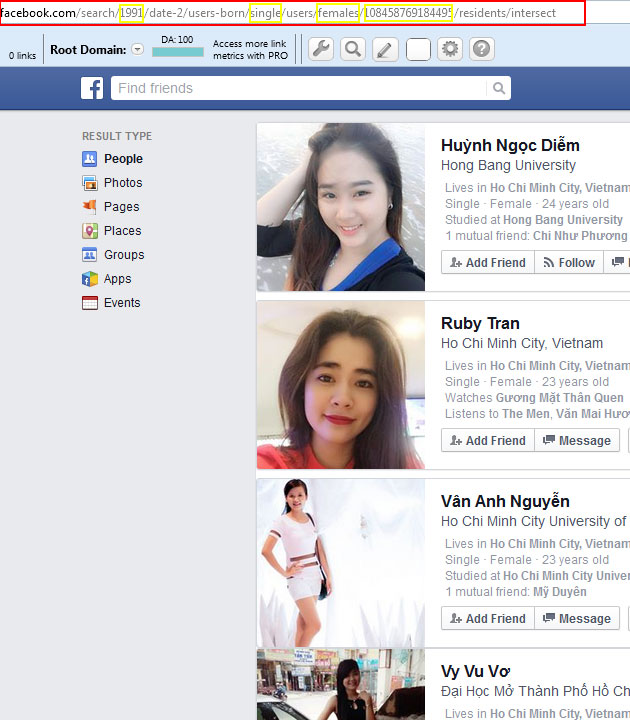Click the pencil highlight icon in MozBar
Screen dimensions: 630x720
(385, 49)
